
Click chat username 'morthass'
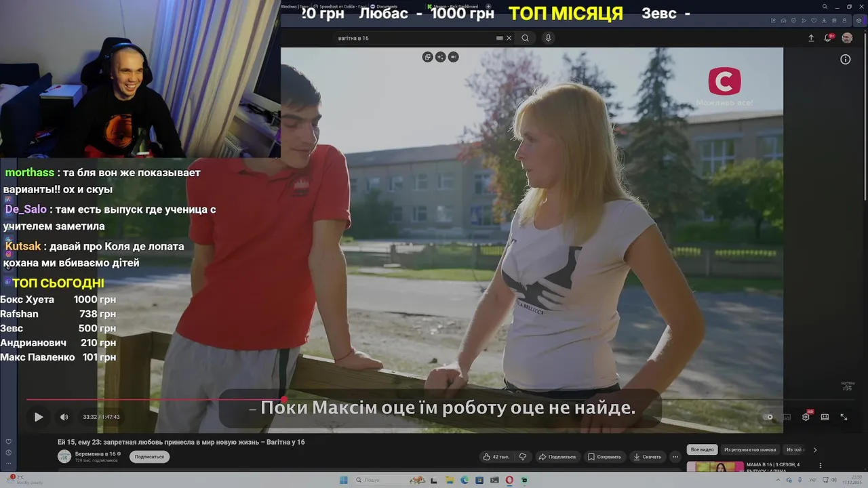30,173
